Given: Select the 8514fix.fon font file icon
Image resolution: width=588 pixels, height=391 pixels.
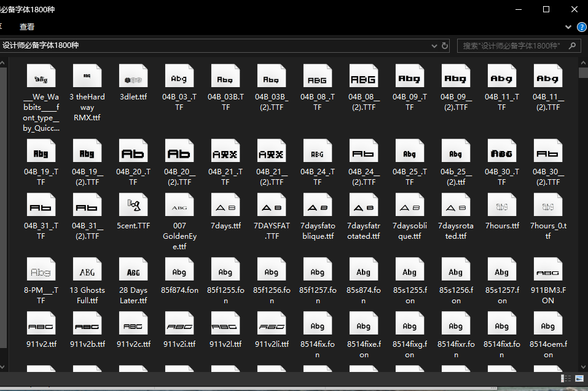Looking at the screenshot, I should 318,323.
